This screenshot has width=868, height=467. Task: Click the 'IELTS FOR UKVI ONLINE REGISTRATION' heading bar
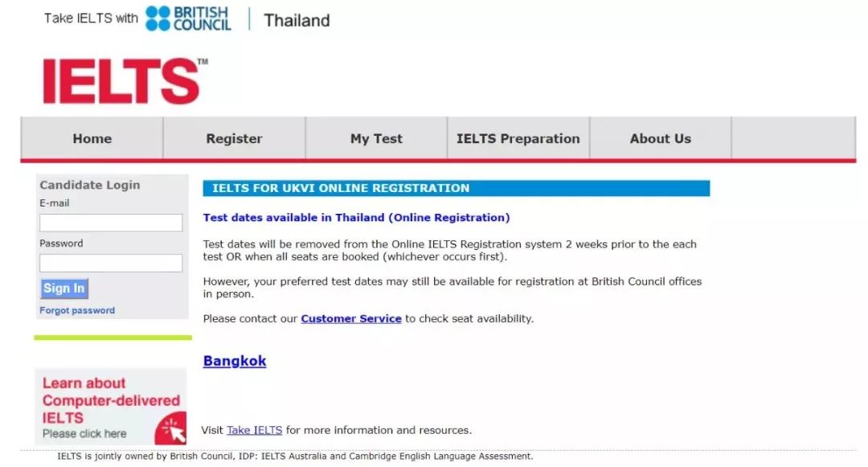[x=456, y=188]
